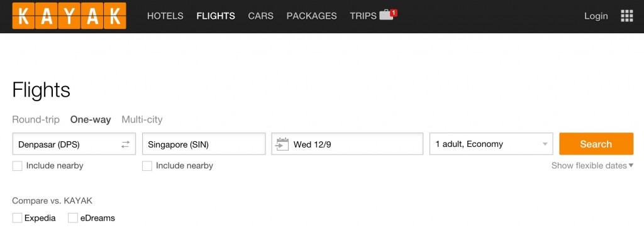Click the Singapore (SIN) destination field
This screenshot has height=228, width=644.
tap(204, 144)
